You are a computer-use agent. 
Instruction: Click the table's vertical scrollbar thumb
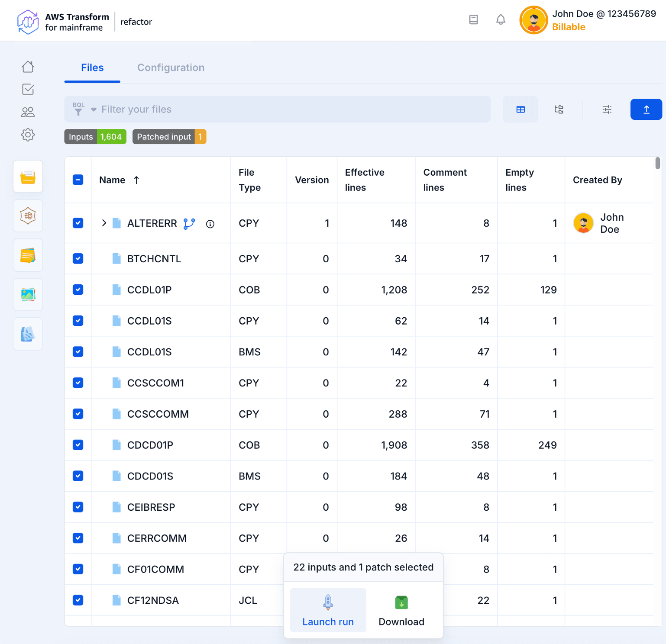click(x=657, y=164)
